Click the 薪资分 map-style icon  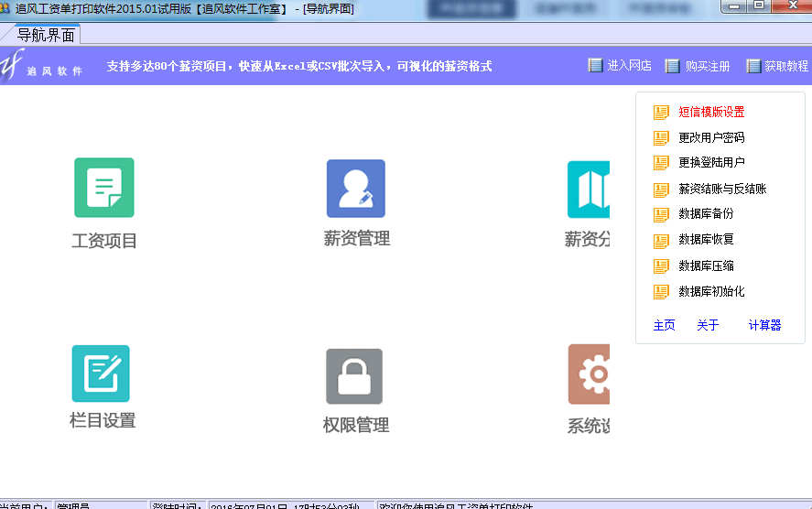[589, 190]
